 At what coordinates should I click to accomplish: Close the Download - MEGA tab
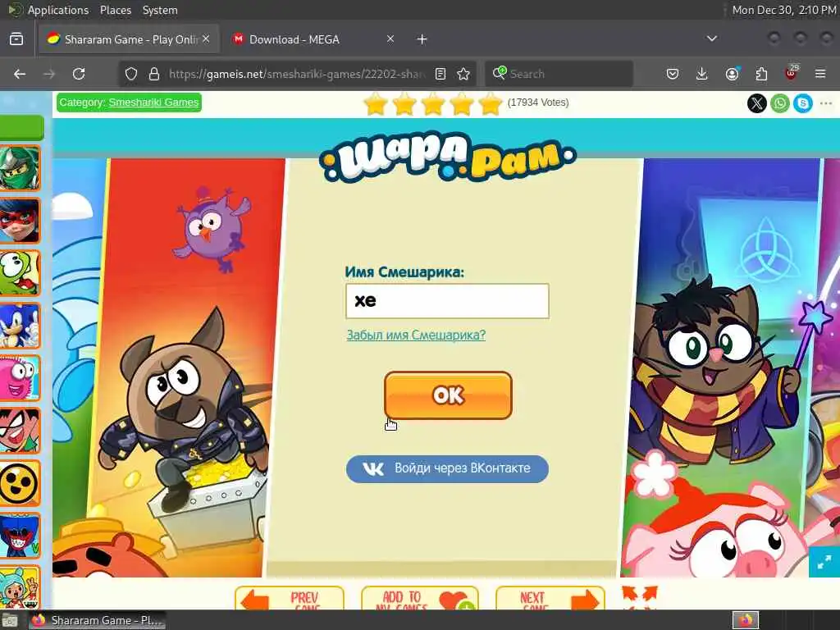(x=390, y=39)
